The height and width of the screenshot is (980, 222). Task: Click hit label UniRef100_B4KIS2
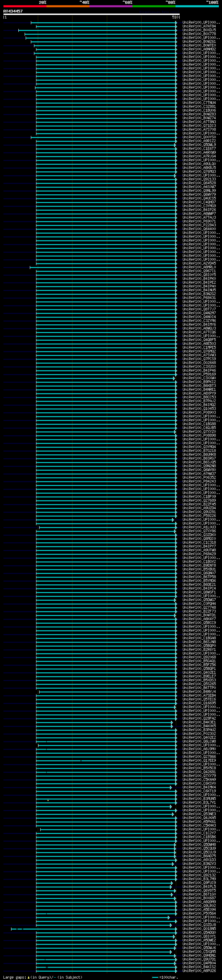199,967
